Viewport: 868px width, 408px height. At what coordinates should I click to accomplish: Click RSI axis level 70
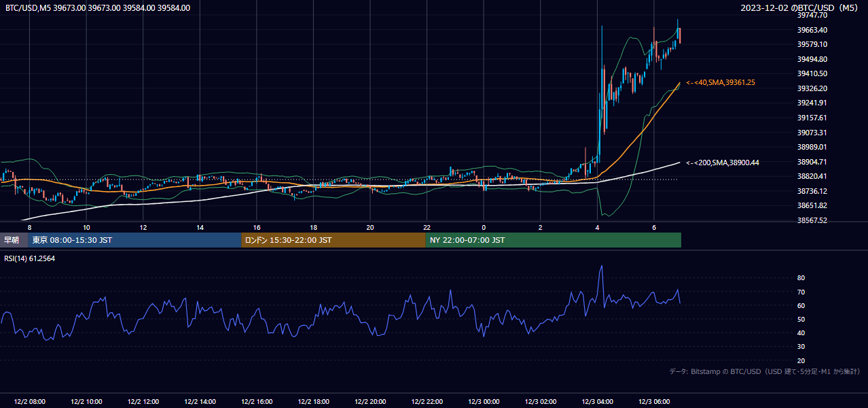801,292
